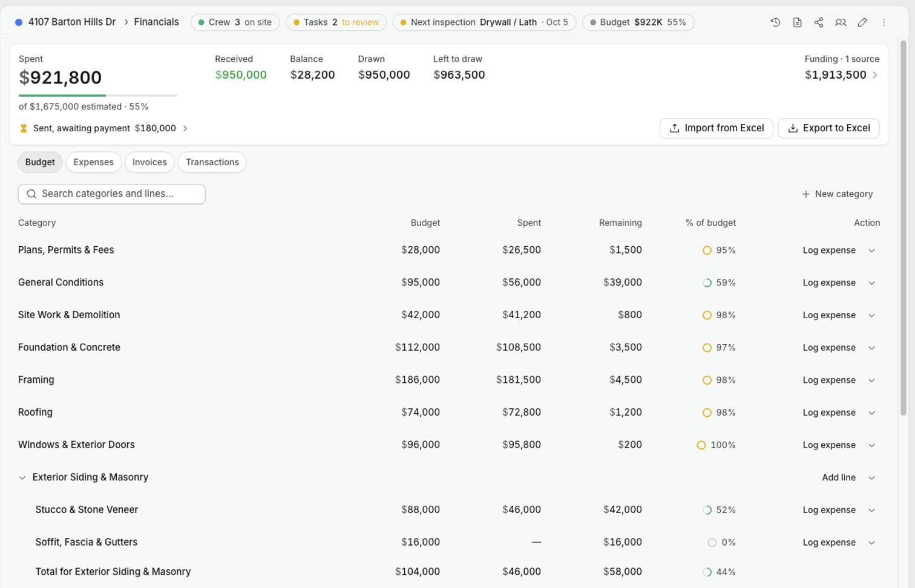Viewport: 915px width, 588px height.
Task: Click the progress ring for General Conditions
Action: point(707,283)
